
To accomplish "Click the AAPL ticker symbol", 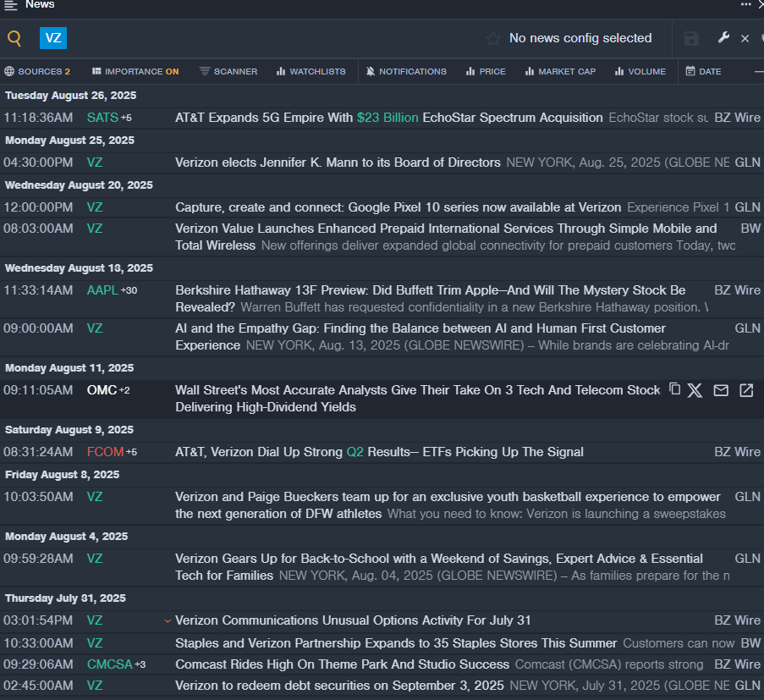I will point(102,290).
